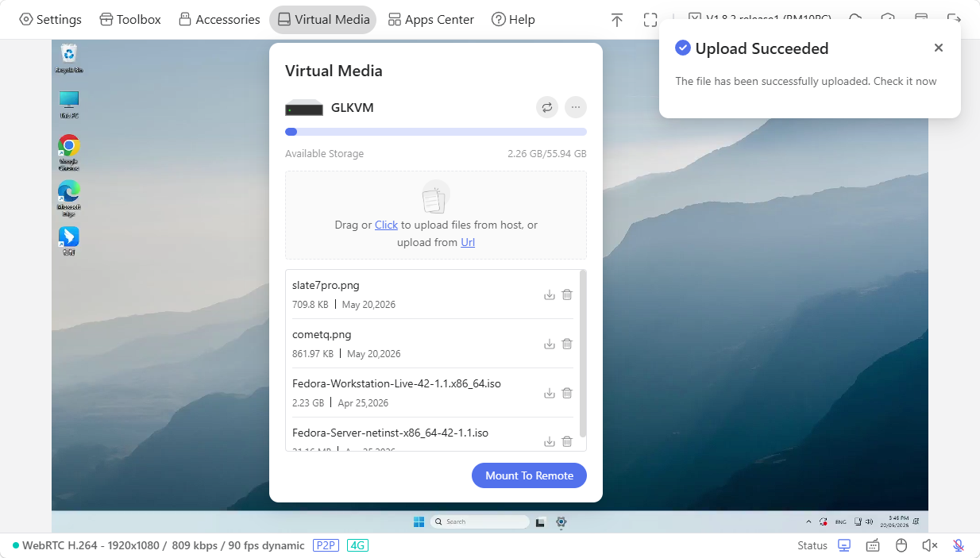Click the Mount To Remote button
Image resolution: width=980 pixels, height=558 pixels.
coord(529,475)
